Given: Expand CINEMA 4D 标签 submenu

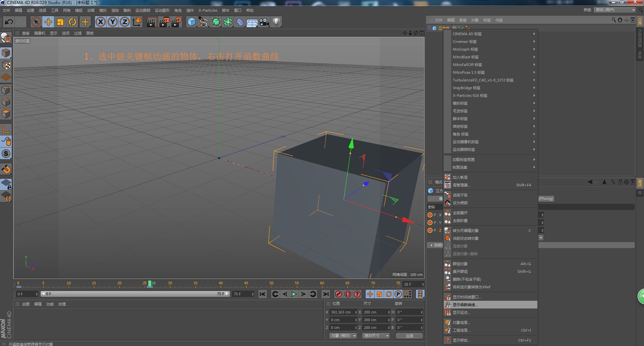Looking at the screenshot, I should point(490,34).
